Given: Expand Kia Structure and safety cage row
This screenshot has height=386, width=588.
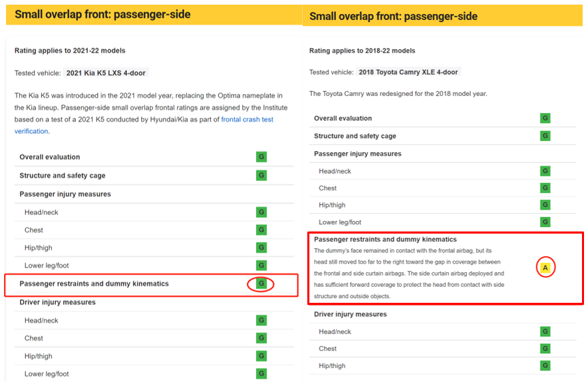Looking at the screenshot, I should click(x=154, y=176).
